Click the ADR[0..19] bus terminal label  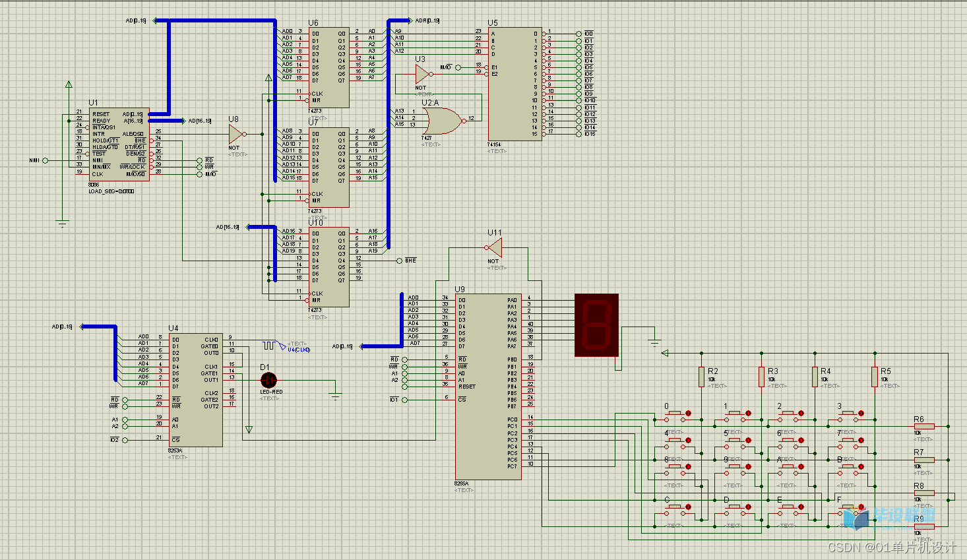click(x=427, y=20)
